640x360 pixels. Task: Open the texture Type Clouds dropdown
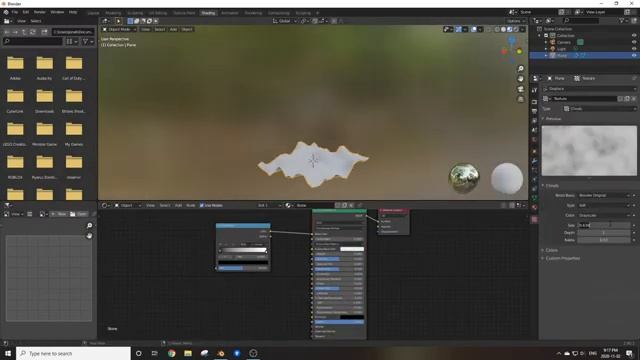[x=600, y=109]
